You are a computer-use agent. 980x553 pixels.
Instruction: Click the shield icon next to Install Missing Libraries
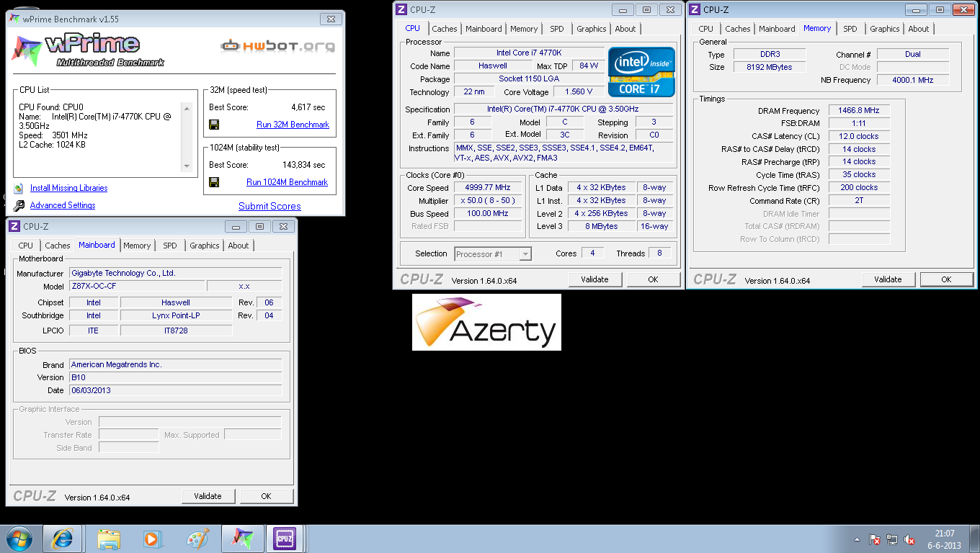[x=18, y=189]
